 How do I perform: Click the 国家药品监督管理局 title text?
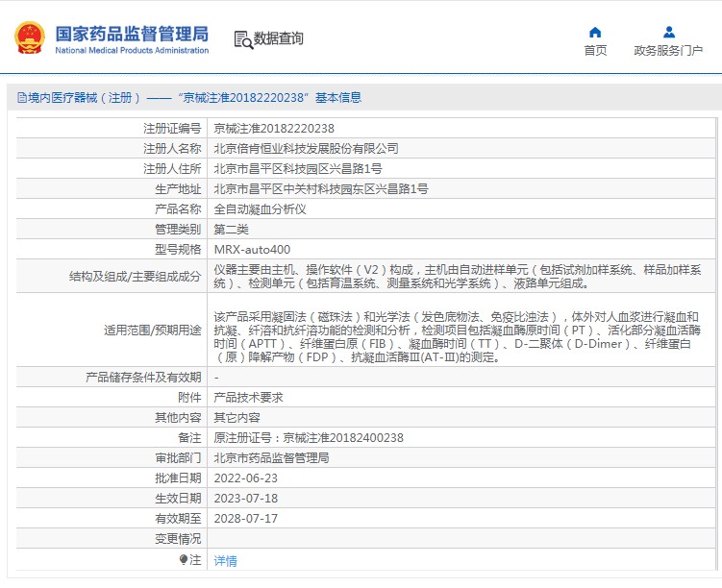tap(132, 34)
